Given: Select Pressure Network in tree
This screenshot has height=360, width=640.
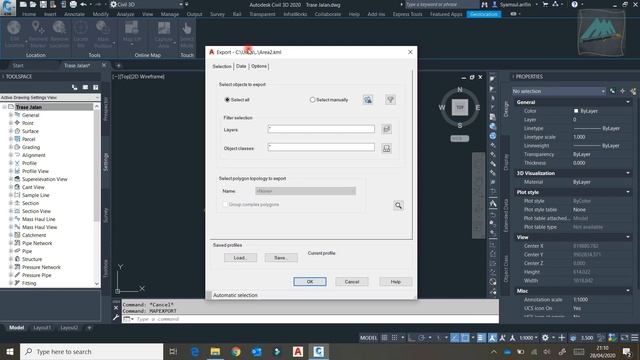Looking at the screenshot, I should pos(41,267).
